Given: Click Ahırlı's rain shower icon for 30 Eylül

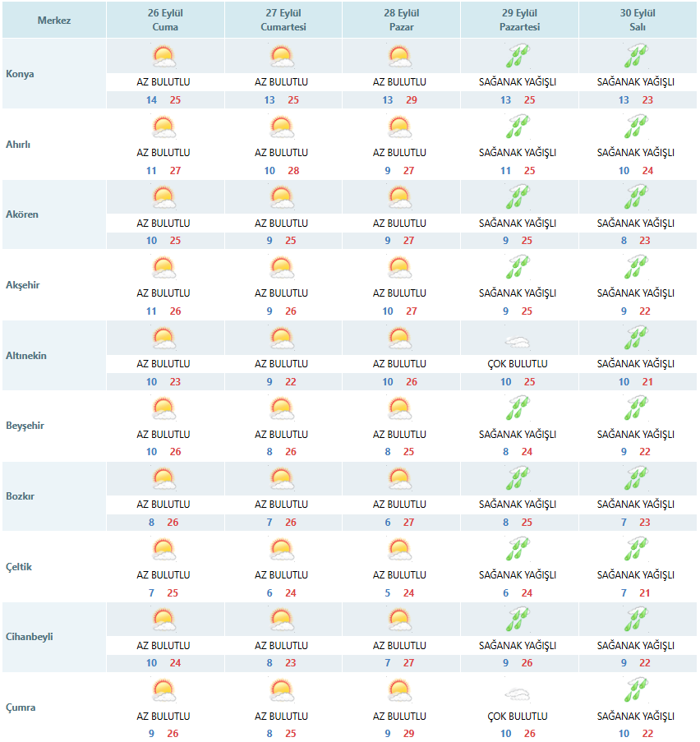Looking at the screenshot, I should click(x=636, y=127).
